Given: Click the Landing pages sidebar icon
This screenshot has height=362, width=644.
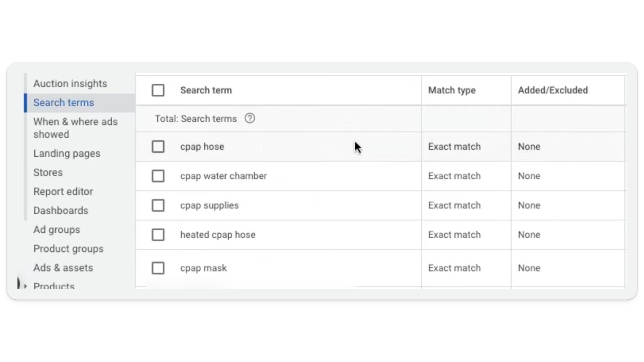Looking at the screenshot, I should pos(67,153).
